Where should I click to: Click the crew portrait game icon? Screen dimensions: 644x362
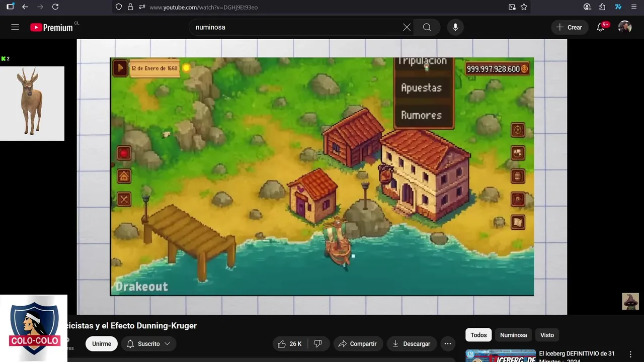[x=518, y=199]
